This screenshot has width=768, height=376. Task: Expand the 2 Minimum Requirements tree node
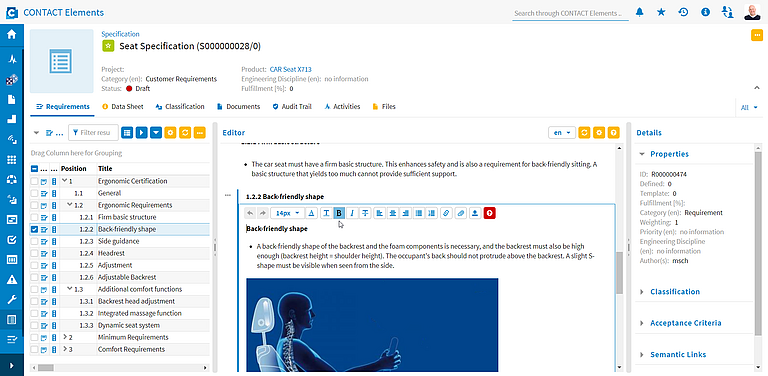pos(65,337)
